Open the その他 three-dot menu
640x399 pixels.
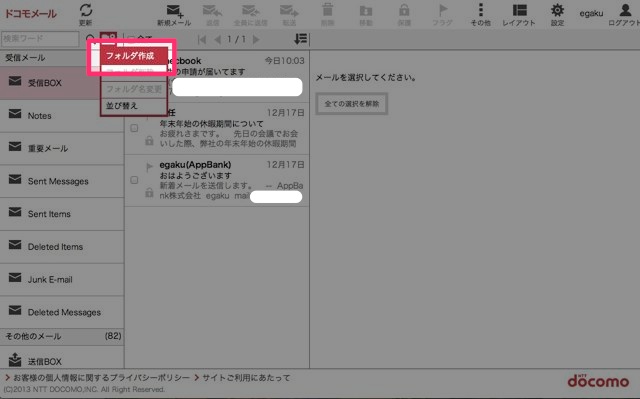pos(481,9)
